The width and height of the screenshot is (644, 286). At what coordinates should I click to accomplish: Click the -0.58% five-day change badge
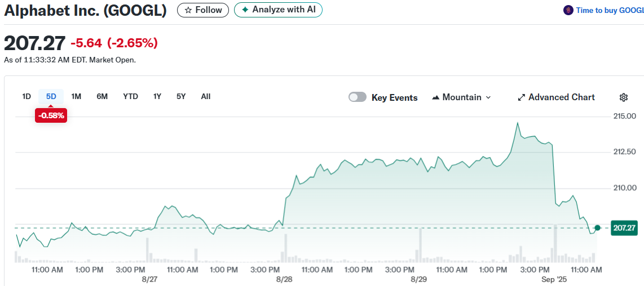(x=51, y=116)
